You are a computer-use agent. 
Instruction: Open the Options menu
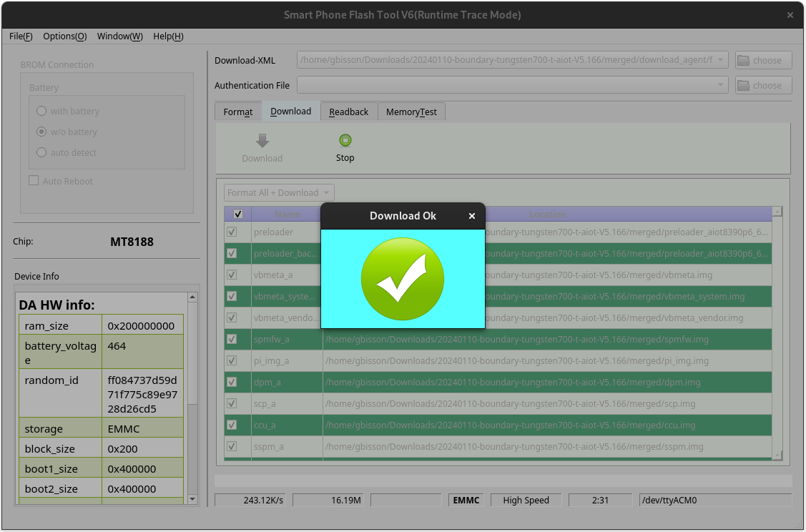point(64,36)
